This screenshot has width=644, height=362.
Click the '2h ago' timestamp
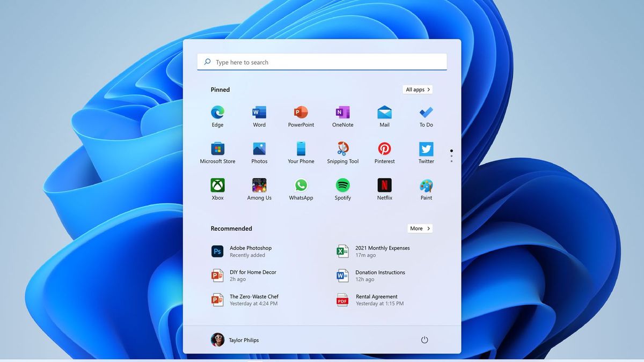pyautogui.click(x=238, y=279)
